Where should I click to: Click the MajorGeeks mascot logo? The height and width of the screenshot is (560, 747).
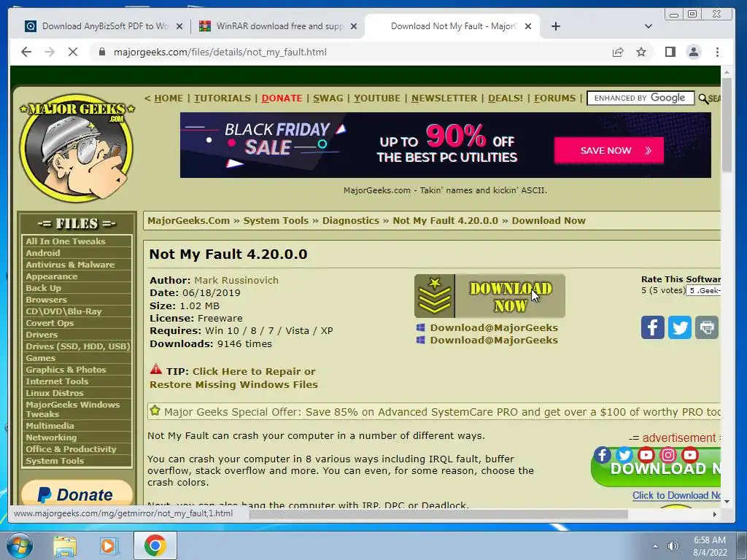click(x=77, y=148)
